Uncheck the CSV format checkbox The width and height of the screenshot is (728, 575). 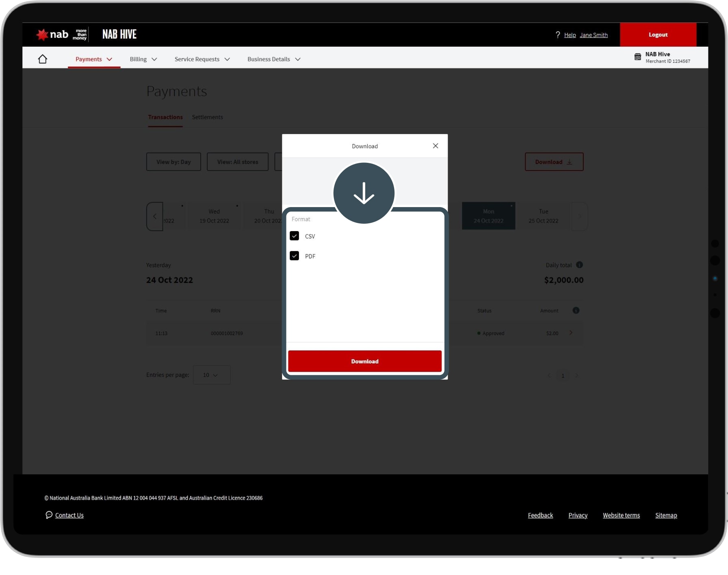(x=295, y=236)
